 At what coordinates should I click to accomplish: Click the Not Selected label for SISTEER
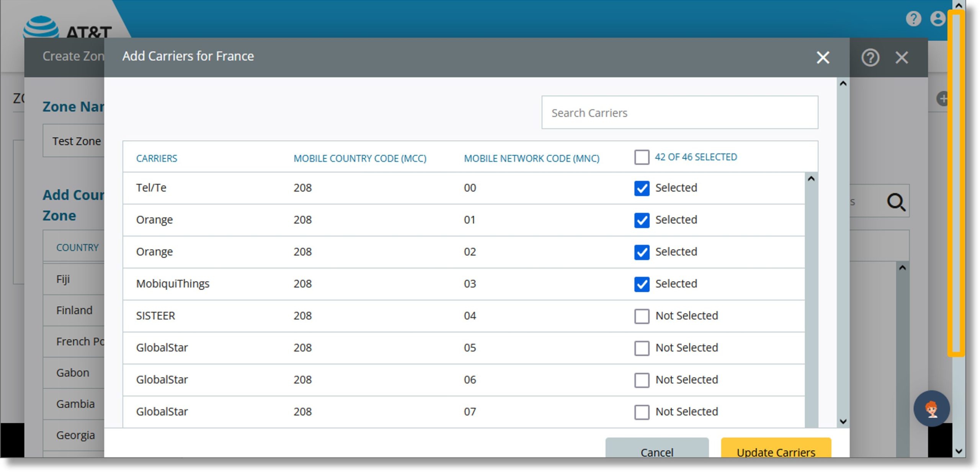[x=687, y=316]
